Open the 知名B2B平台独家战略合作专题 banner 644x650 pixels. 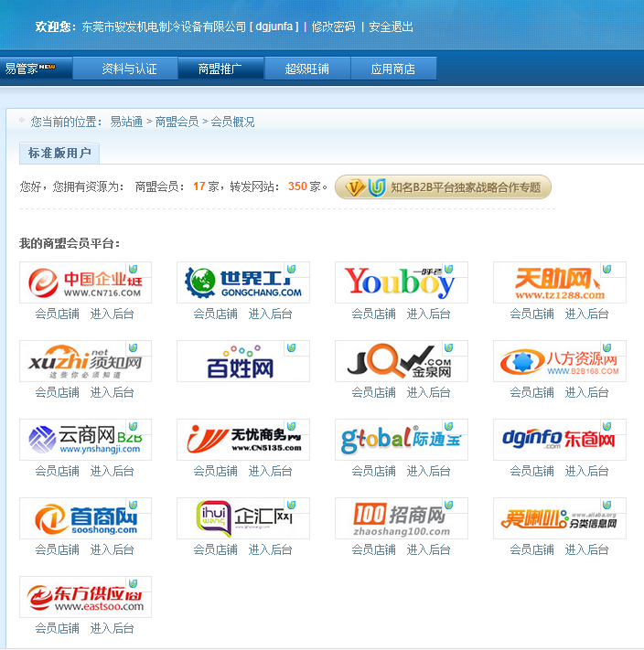tap(444, 187)
